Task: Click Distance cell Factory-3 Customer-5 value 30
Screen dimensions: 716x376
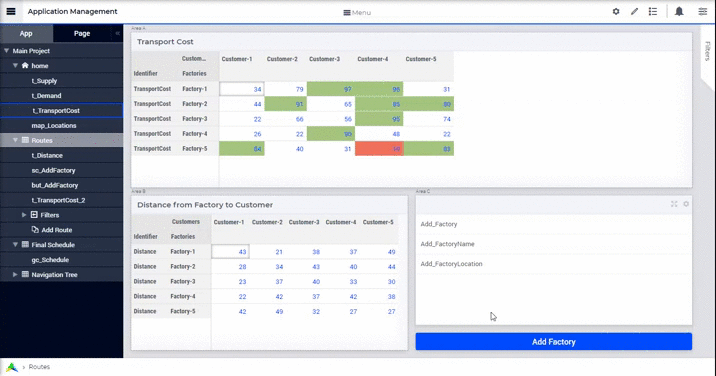Action: (x=380, y=281)
